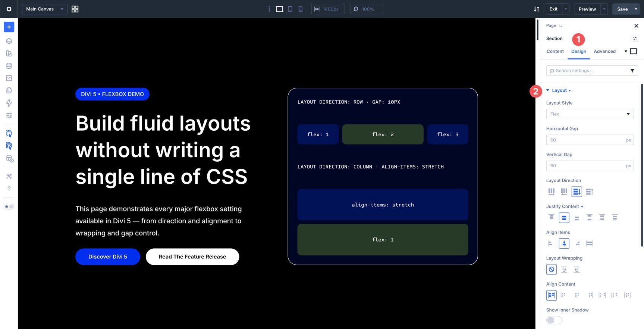Set Justify Content to start option

[x=551, y=217]
